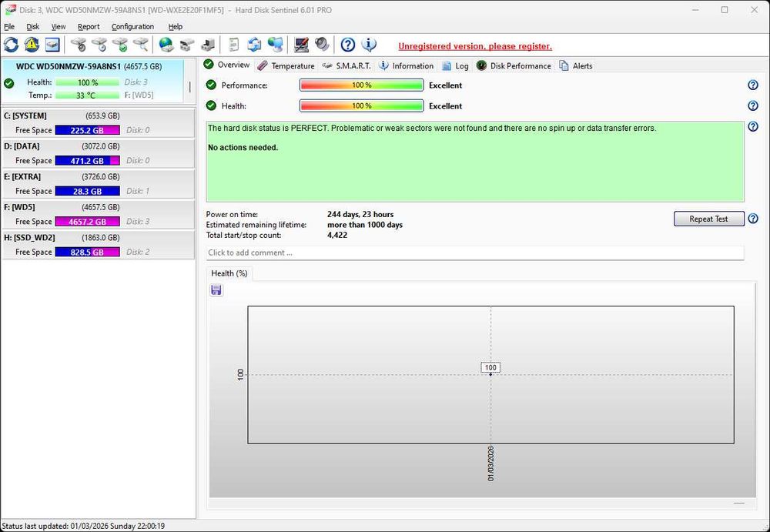Image resolution: width=770 pixels, height=532 pixels.
Task: Click the Health 100 % bar in overview
Action: click(361, 105)
